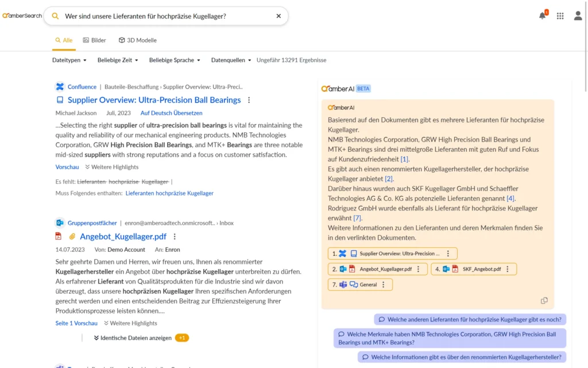Open the apps grid menu
This screenshot has width=588, height=368.
click(560, 16)
